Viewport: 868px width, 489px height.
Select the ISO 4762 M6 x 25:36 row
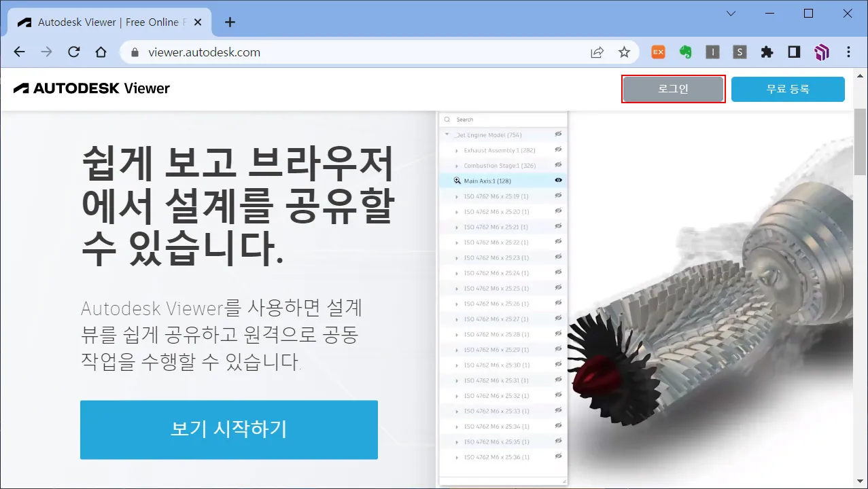503,457
